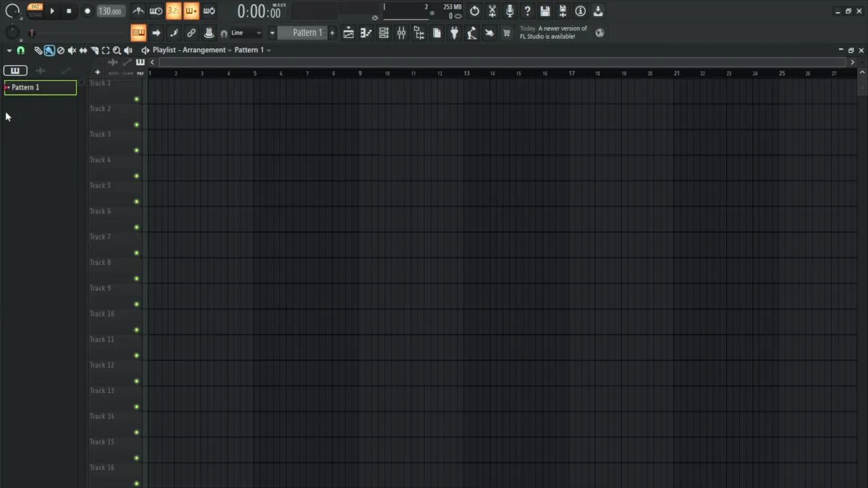
Task: Show automation clips tab in picker panel
Action: [x=65, y=70]
